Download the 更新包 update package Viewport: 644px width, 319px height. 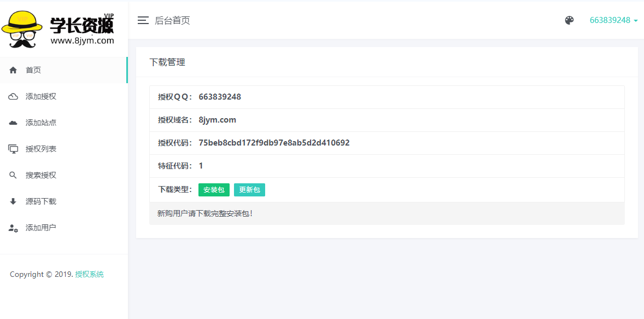click(249, 190)
